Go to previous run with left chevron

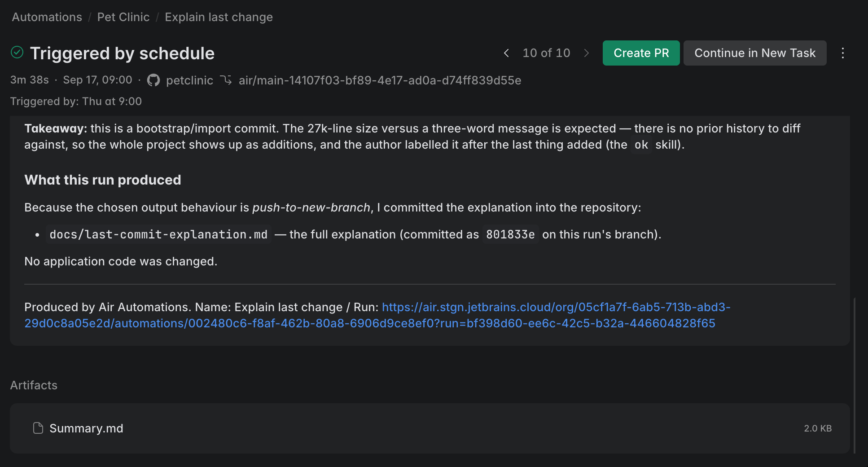(x=506, y=53)
